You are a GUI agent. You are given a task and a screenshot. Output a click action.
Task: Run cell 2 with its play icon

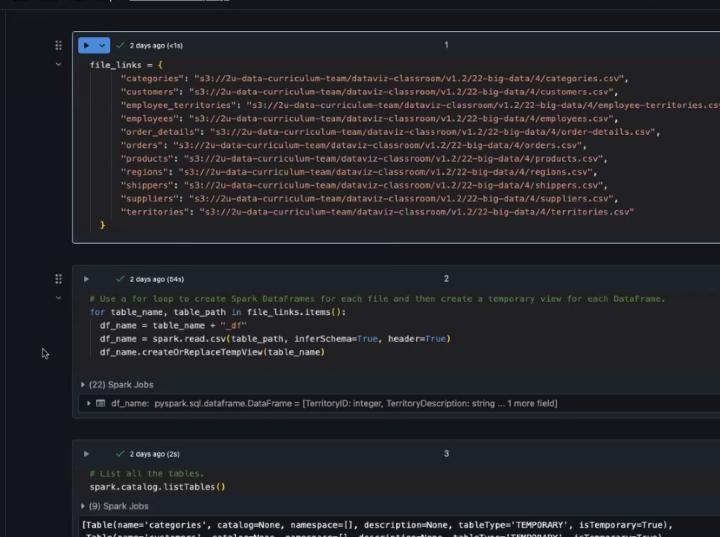point(87,279)
